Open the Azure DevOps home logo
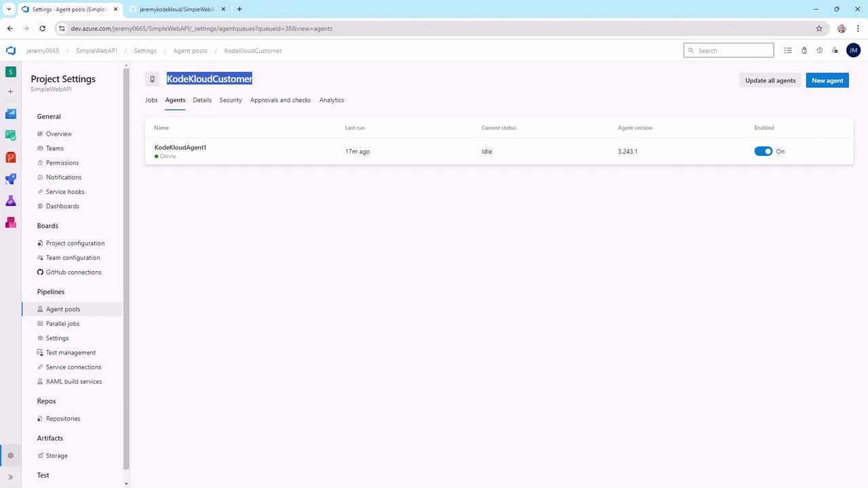Viewport: 868px width, 488px height. (10, 50)
